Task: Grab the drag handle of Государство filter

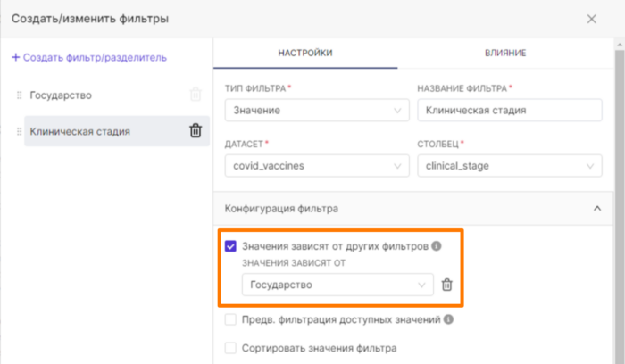Action: (x=19, y=95)
